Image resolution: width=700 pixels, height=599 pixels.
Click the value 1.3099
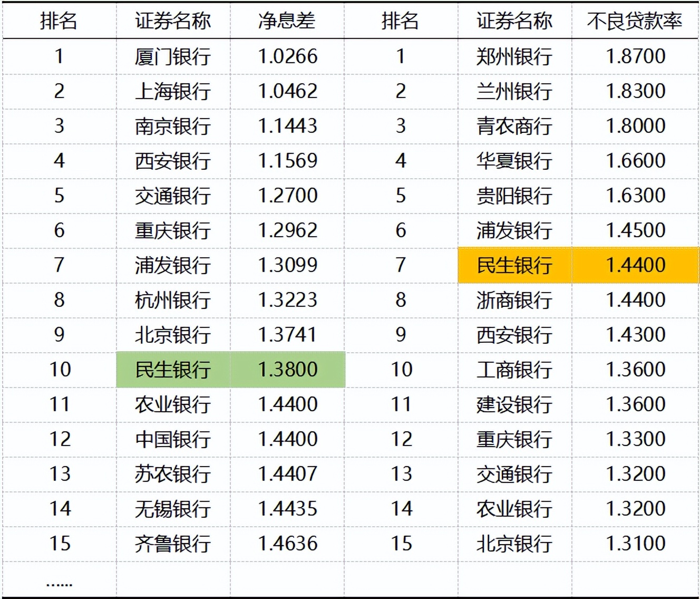click(x=288, y=265)
